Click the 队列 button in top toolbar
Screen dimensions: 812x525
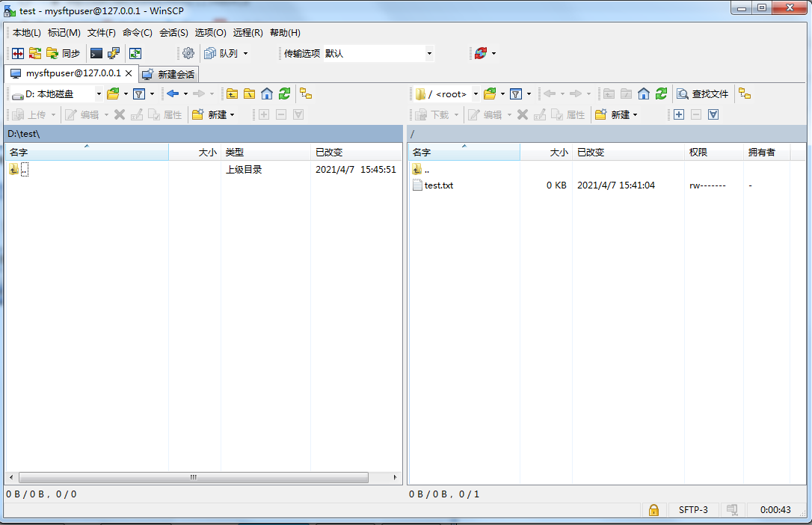point(228,53)
